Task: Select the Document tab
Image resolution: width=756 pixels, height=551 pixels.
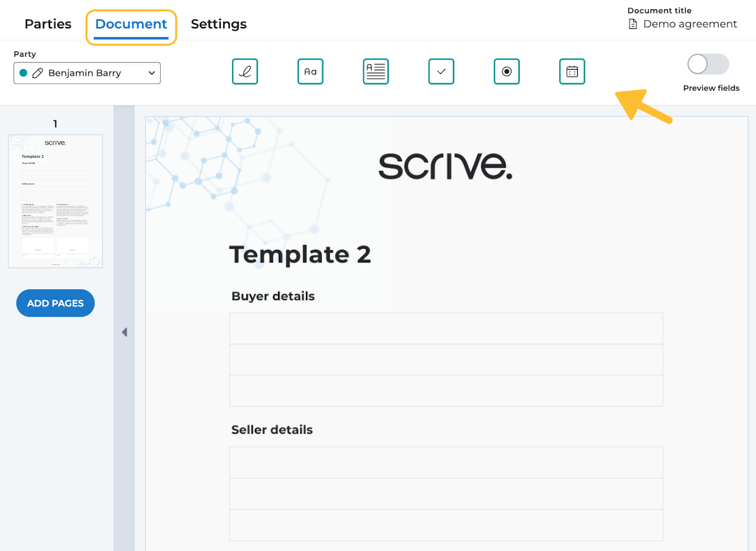Action: tap(131, 24)
